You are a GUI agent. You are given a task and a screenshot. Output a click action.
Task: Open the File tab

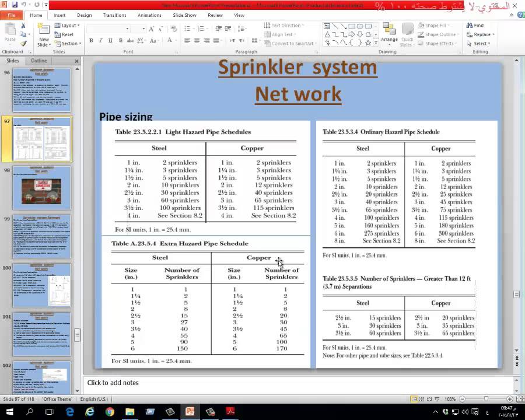tap(12, 15)
